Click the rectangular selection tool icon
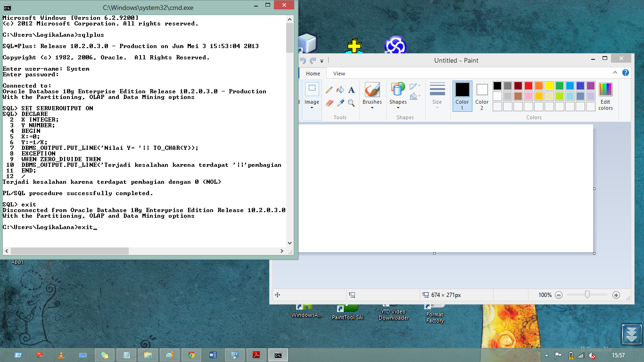 click(x=312, y=89)
